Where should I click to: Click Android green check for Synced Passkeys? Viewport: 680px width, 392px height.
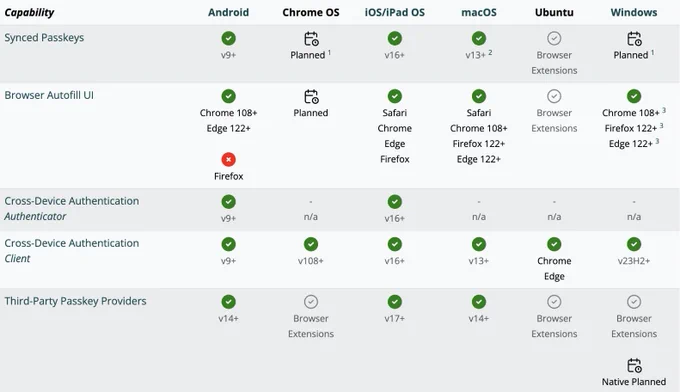pos(229,38)
